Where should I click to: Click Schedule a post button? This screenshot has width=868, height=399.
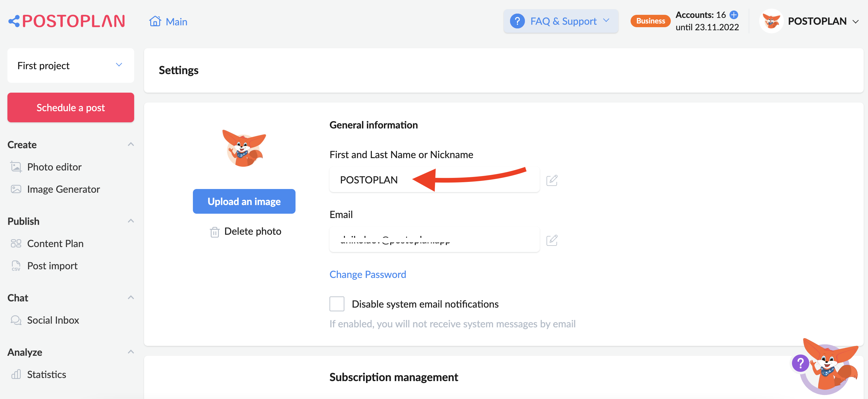tap(71, 107)
